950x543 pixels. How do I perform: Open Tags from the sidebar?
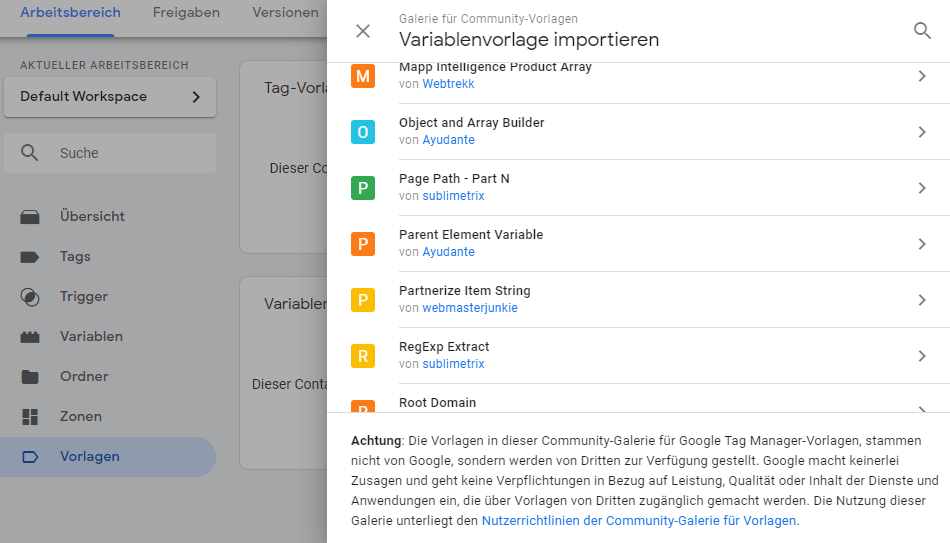pyautogui.click(x=75, y=257)
